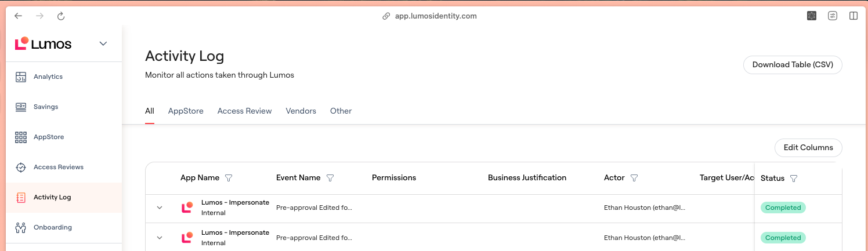Click the Edit Columns button
Screen dimensions: 868x251
coord(808,147)
